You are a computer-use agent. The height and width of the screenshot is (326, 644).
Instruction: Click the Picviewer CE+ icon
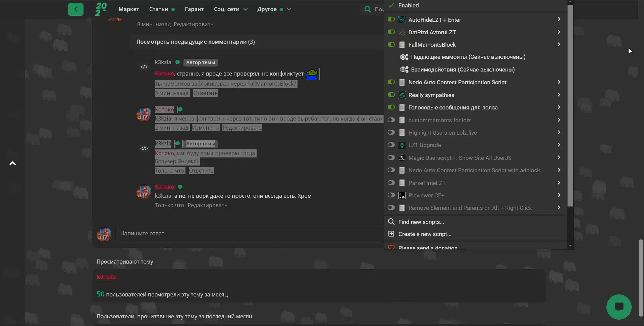click(402, 195)
